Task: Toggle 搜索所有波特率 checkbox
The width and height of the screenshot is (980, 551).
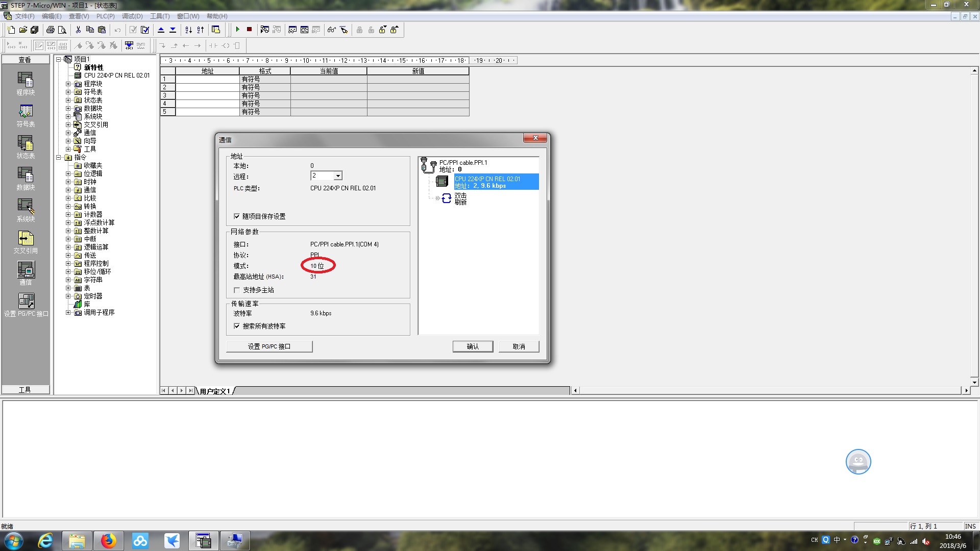Action: point(237,326)
